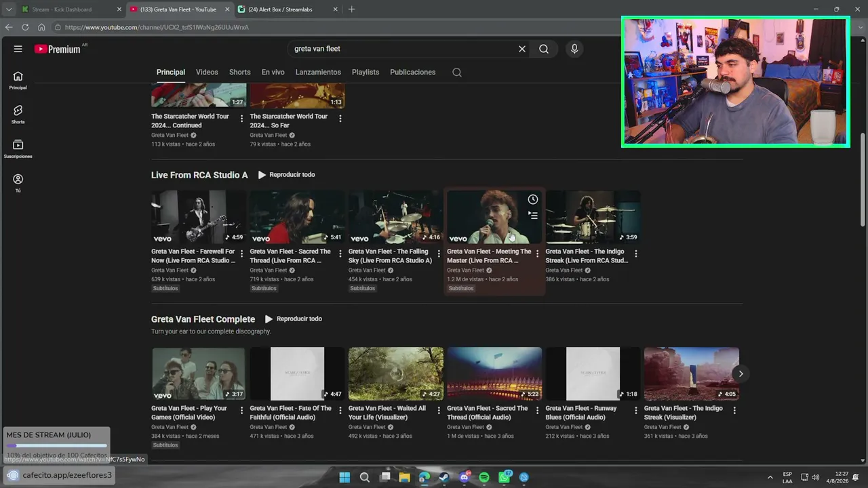Open options for Waited All Your Life video

pyautogui.click(x=439, y=411)
